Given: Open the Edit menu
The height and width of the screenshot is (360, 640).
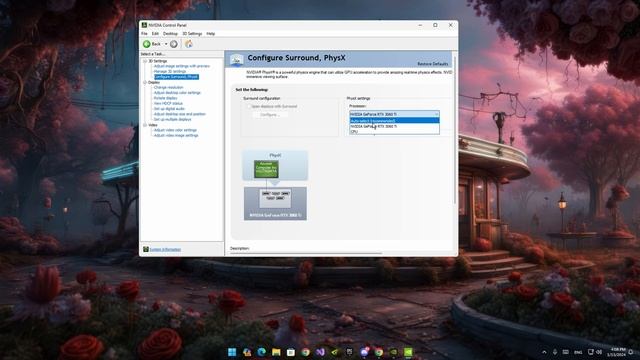Looking at the screenshot, I should [155, 33].
